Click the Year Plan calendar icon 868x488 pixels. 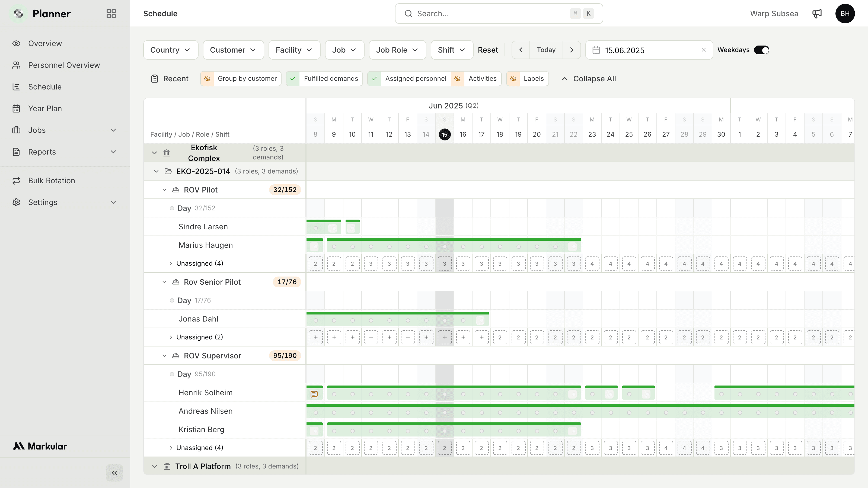16,108
